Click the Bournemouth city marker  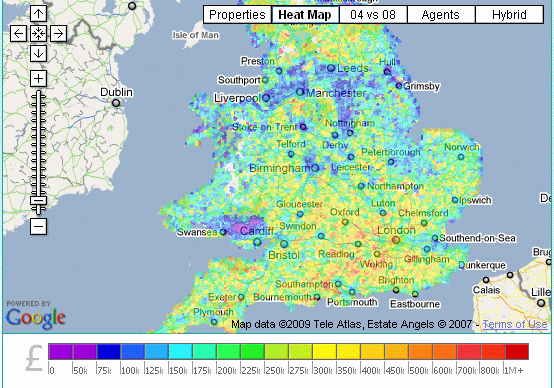click(317, 297)
